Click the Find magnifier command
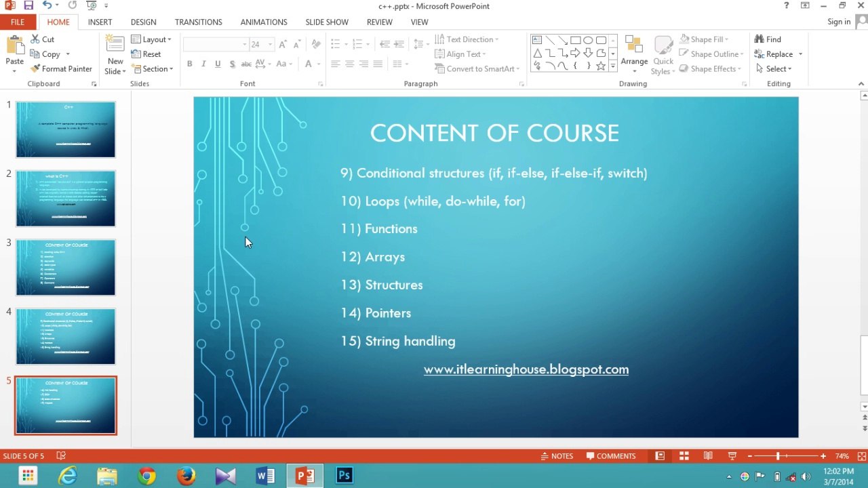 [768, 39]
